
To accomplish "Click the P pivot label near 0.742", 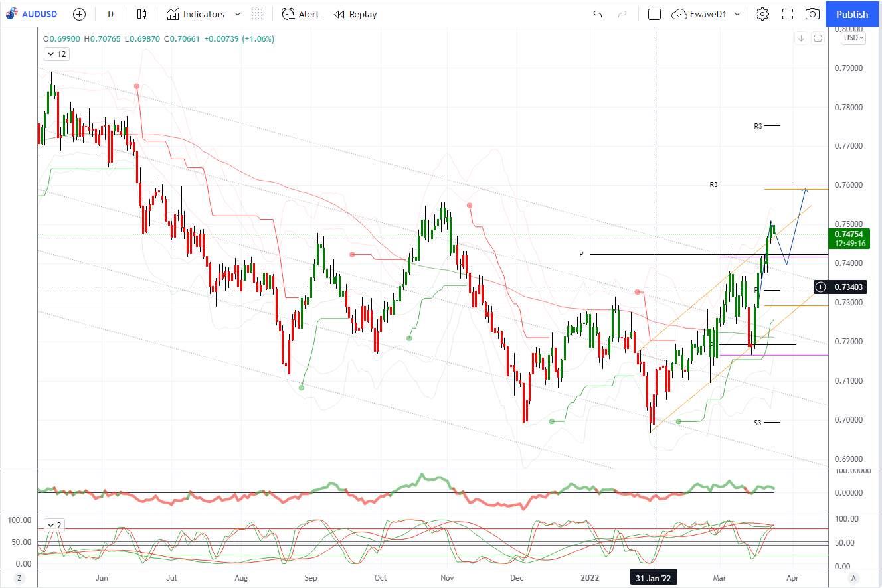I will pyautogui.click(x=581, y=254).
